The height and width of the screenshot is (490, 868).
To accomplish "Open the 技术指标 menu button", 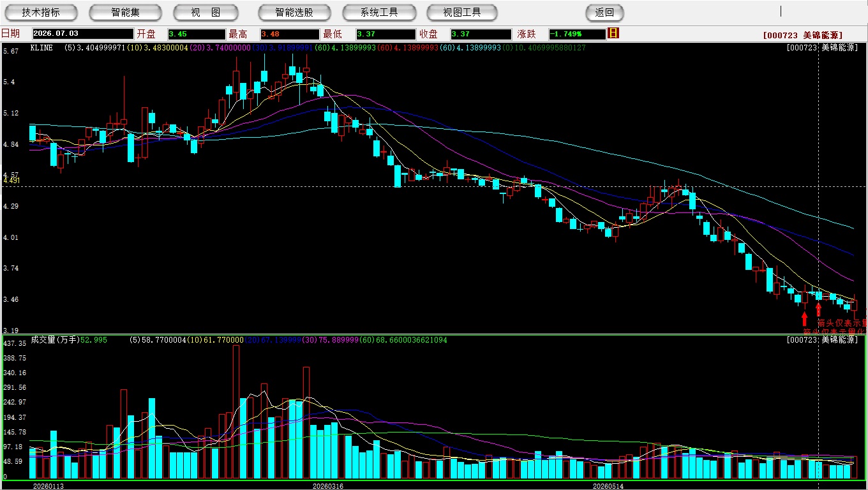I will click(x=41, y=12).
